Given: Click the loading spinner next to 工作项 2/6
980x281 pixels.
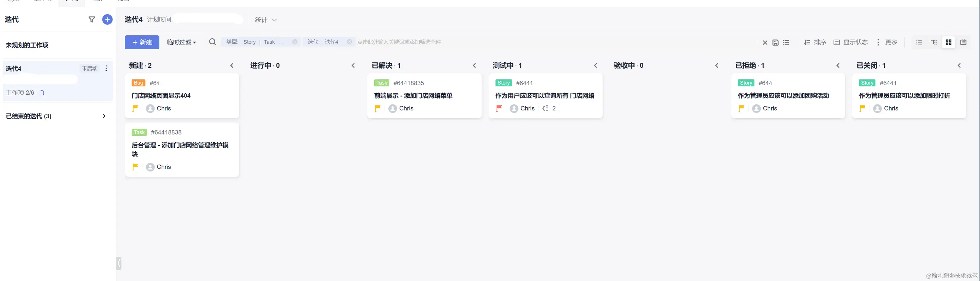Looking at the screenshot, I should click(x=42, y=92).
